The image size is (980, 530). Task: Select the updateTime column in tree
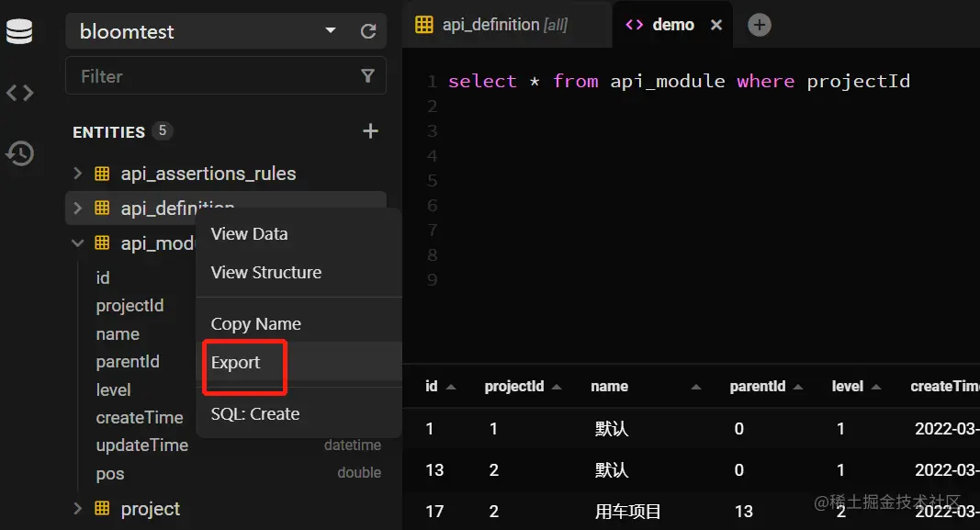[141, 445]
